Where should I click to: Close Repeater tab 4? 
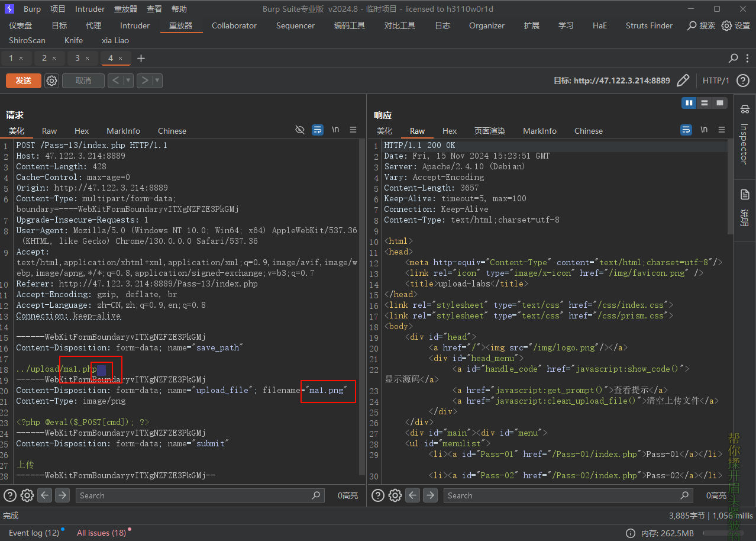tap(120, 58)
